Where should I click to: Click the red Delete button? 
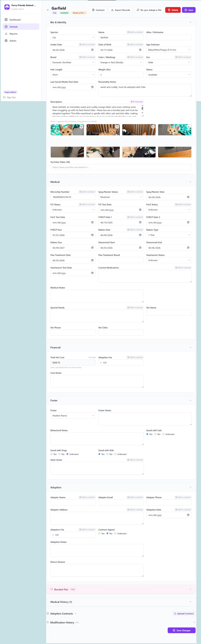173,10
